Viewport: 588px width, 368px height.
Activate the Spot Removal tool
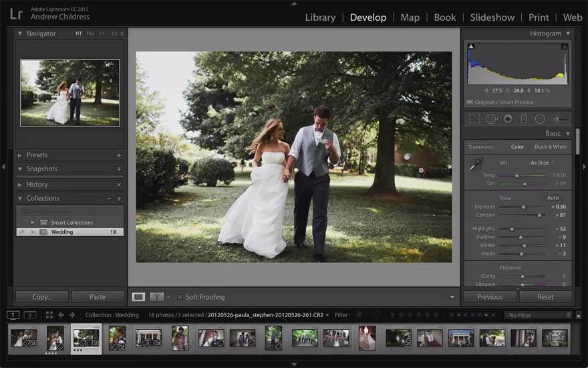(491, 118)
